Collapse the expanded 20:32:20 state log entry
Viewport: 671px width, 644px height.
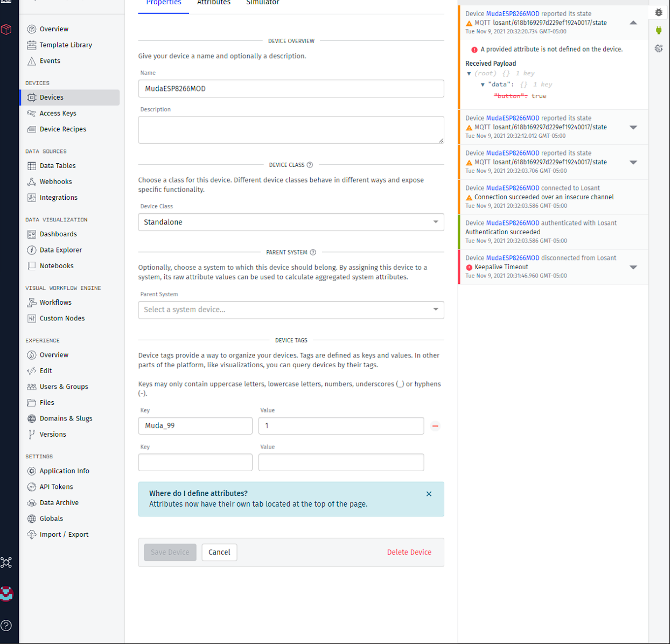(633, 23)
